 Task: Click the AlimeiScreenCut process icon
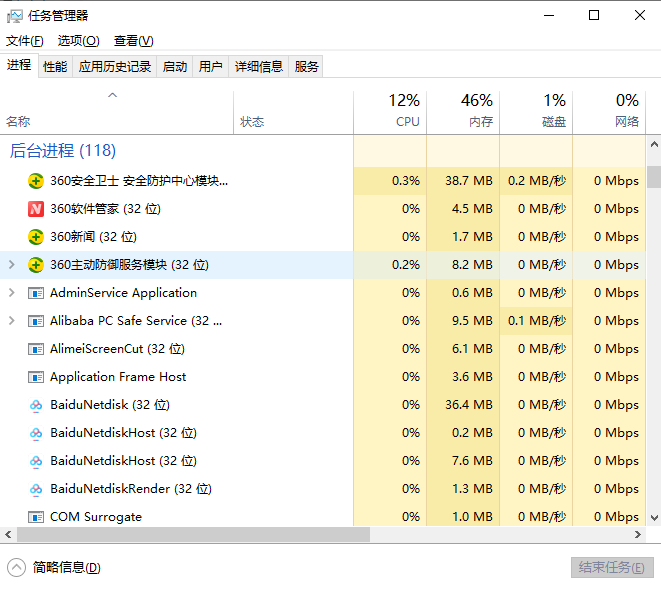(36, 349)
